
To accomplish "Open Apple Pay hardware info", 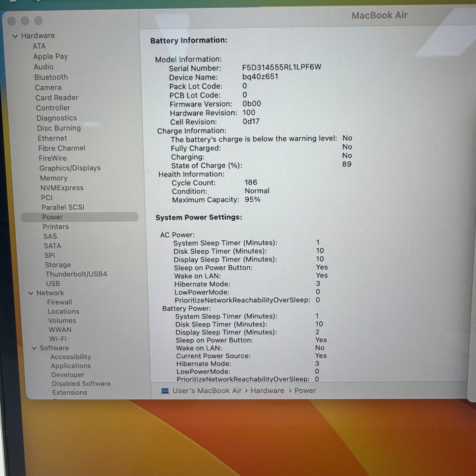I will tap(50, 57).
